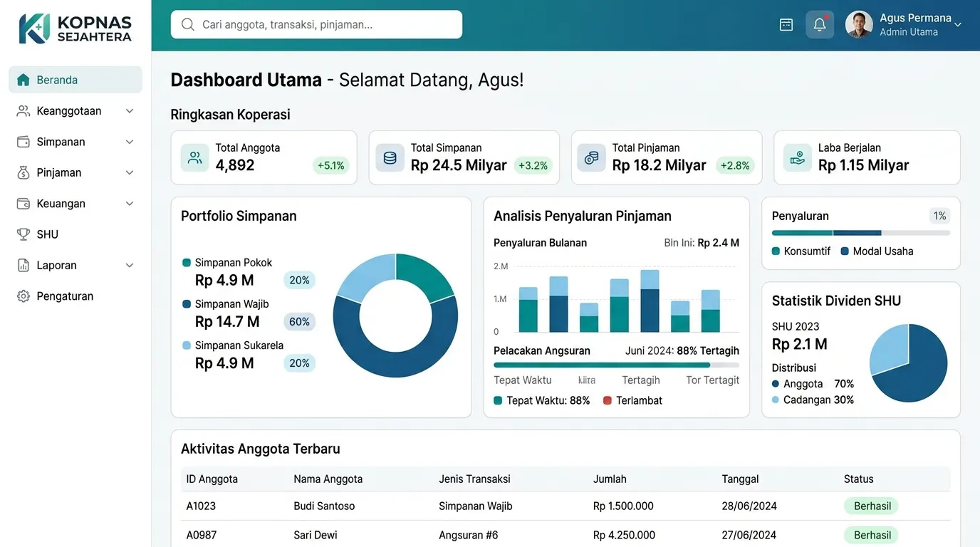
Task: Click the Berhasil status for Budi Santoso
Action: click(x=872, y=506)
